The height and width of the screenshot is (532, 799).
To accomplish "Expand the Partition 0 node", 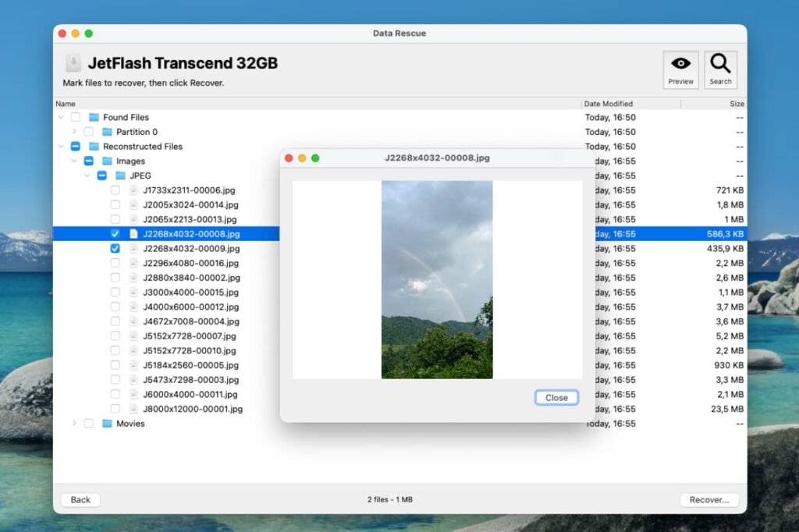I will [74, 132].
